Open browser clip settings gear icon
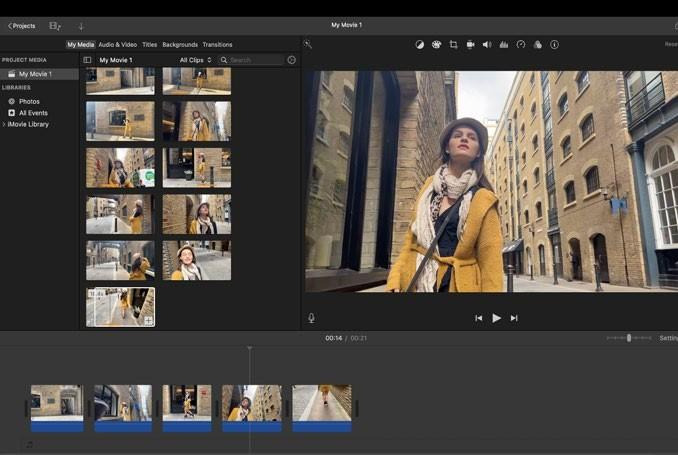 tap(291, 60)
